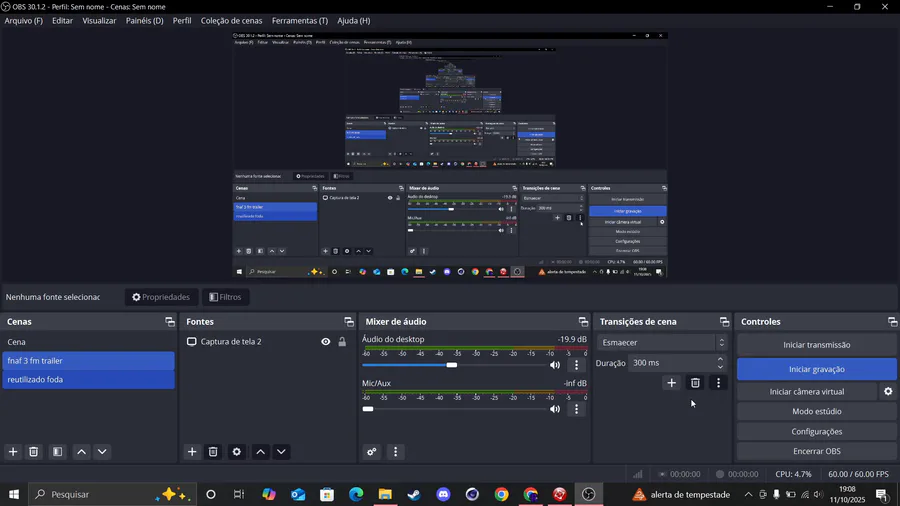Screen dimensions: 900x506
Task: Open the Ajuda (H) menu
Action: pyautogui.click(x=354, y=21)
